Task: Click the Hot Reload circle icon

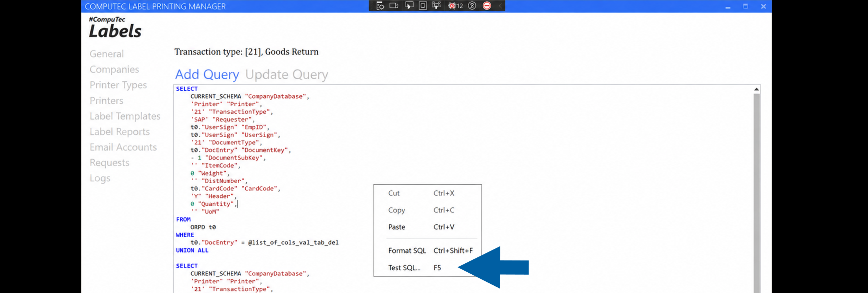Action: (x=472, y=6)
